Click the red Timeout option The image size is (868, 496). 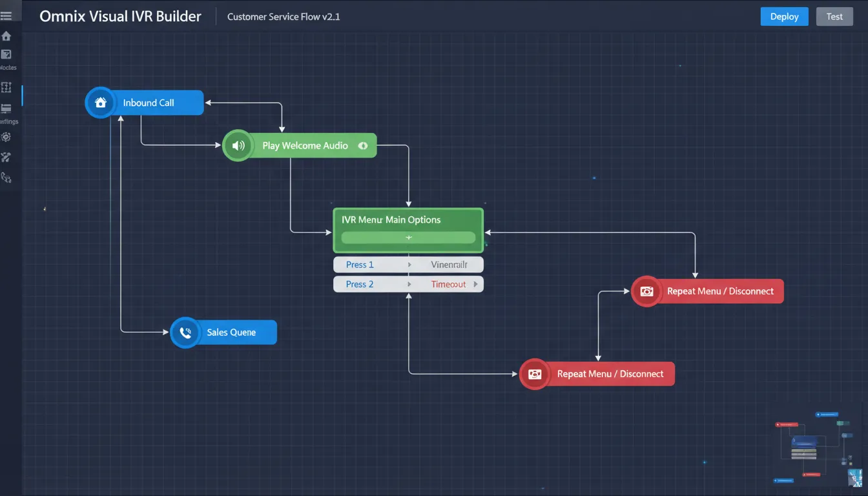(x=449, y=284)
